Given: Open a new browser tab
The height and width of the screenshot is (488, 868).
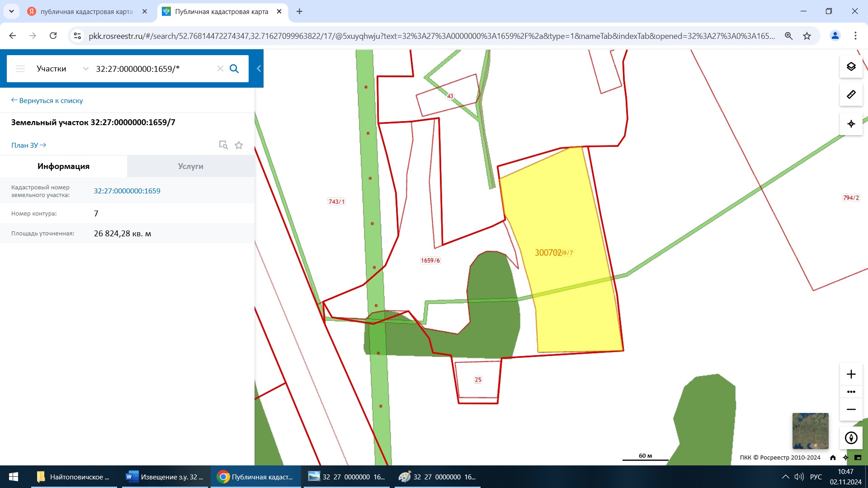Looking at the screenshot, I should tap(299, 11).
